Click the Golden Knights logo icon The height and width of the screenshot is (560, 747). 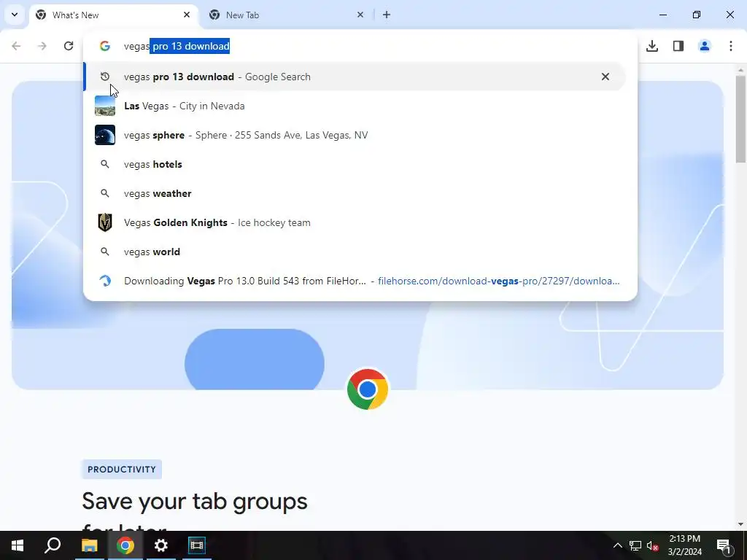click(105, 222)
